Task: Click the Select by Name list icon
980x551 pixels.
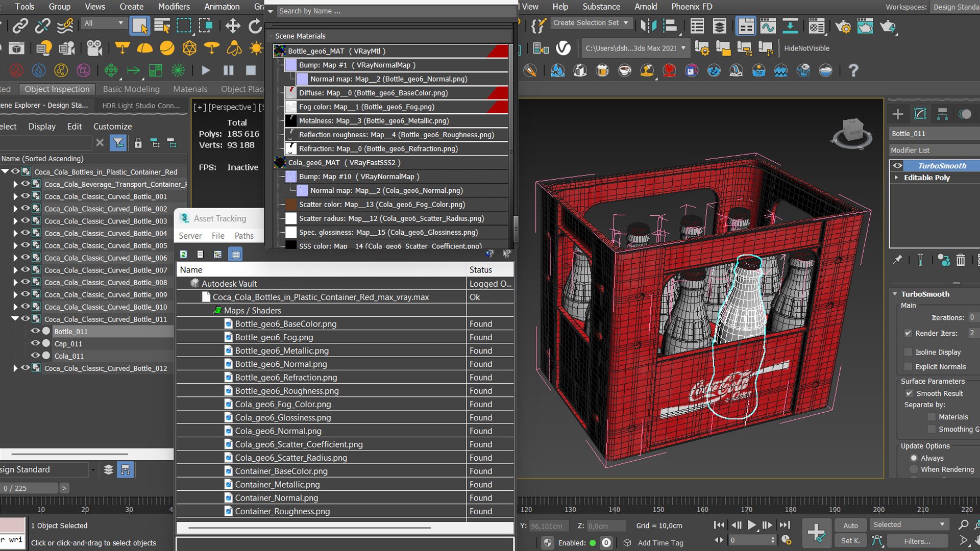Action: click(x=162, y=26)
